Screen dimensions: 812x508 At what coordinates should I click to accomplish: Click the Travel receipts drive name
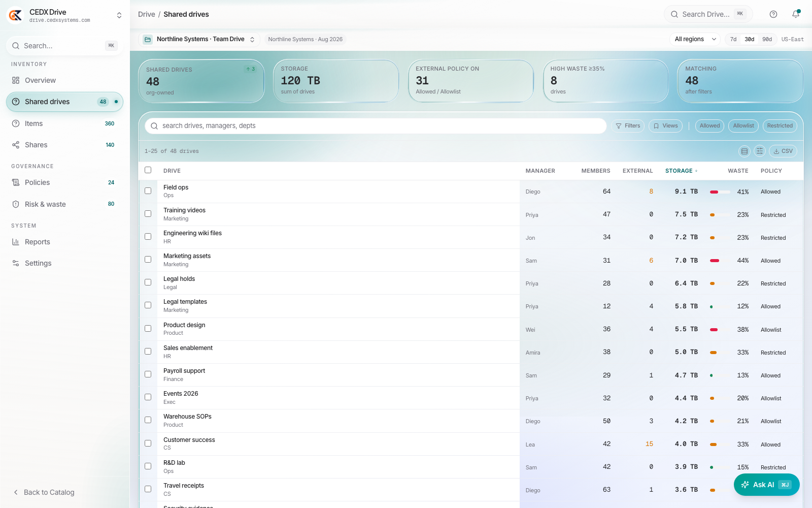[x=184, y=486]
